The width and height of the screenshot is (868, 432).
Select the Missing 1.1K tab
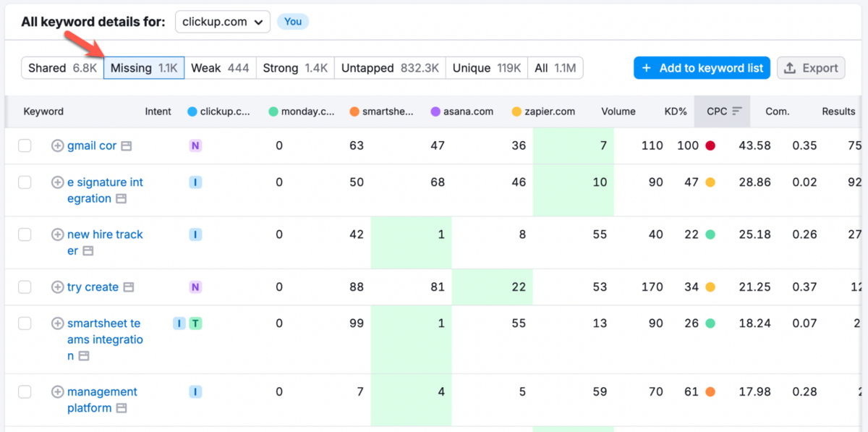[x=144, y=68]
